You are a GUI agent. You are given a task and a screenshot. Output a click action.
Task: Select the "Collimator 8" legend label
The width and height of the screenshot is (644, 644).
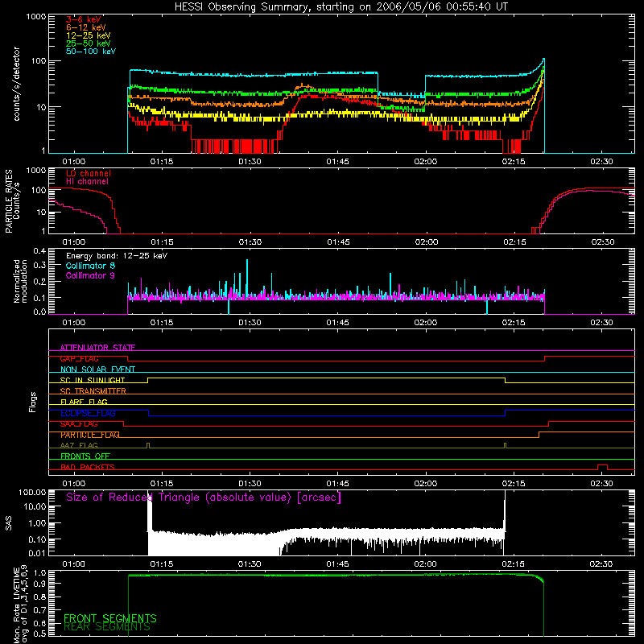click(90, 266)
